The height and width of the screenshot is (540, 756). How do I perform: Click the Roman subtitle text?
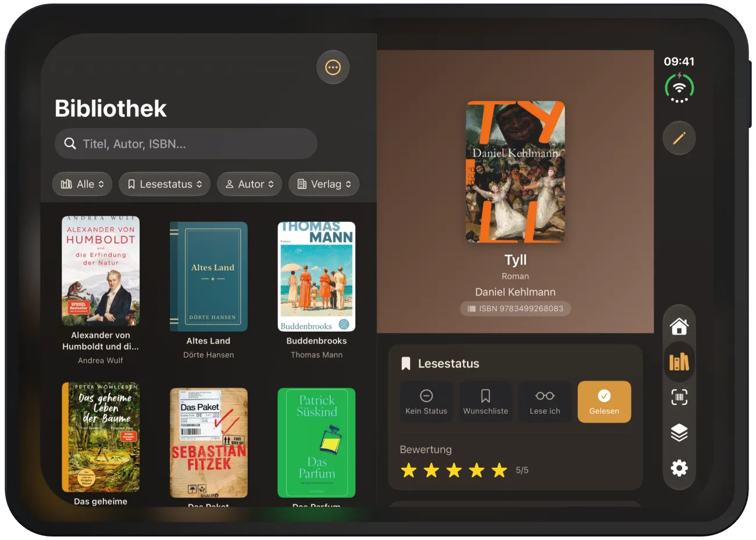pos(515,276)
